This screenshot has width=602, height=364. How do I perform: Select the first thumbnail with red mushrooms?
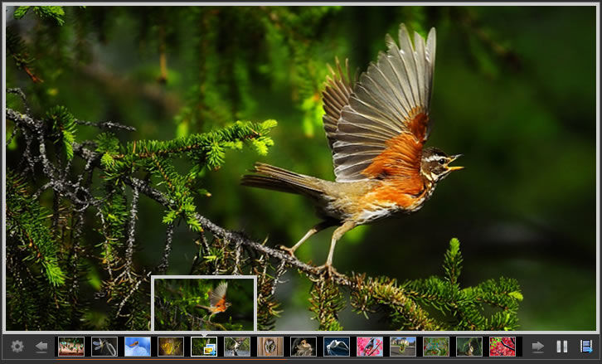pos(71,347)
